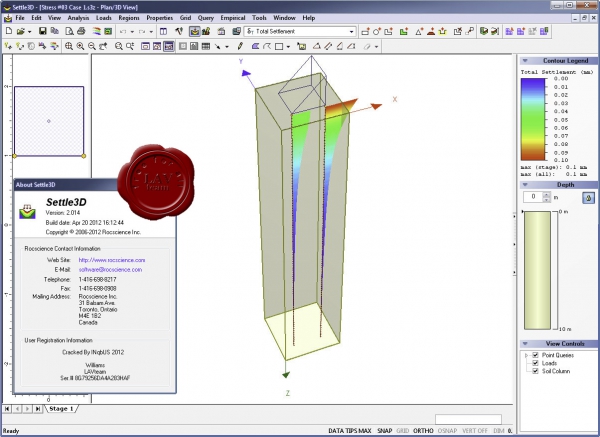
Task: Click the previous stage arrow button
Action: click(18, 409)
